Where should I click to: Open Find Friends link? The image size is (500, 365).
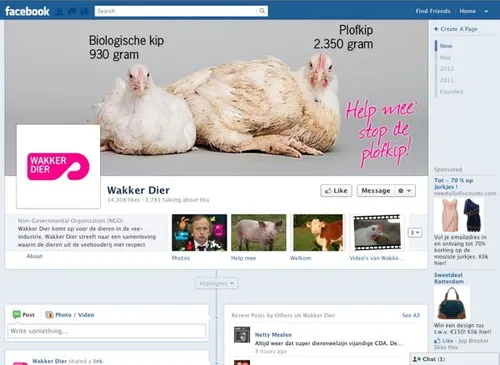click(433, 11)
